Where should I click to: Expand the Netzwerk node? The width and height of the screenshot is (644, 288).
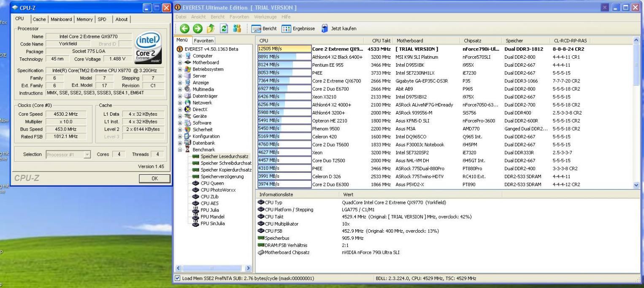pyautogui.click(x=181, y=103)
